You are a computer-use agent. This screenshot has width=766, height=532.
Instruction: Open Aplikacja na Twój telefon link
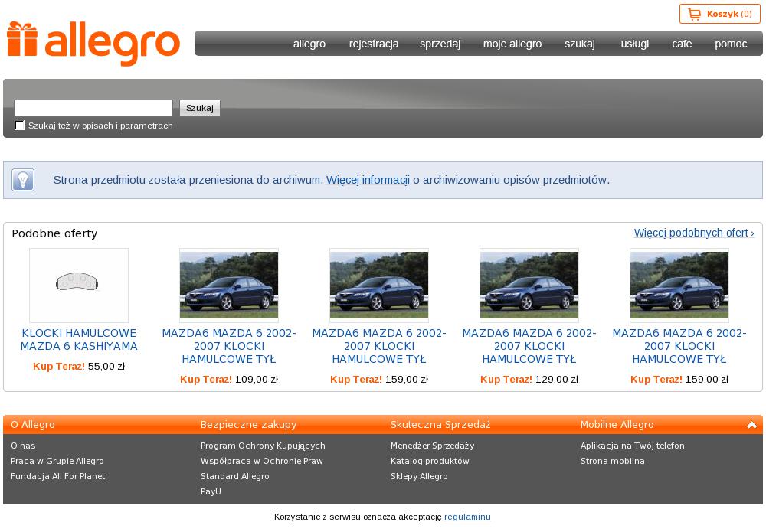tap(632, 446)
